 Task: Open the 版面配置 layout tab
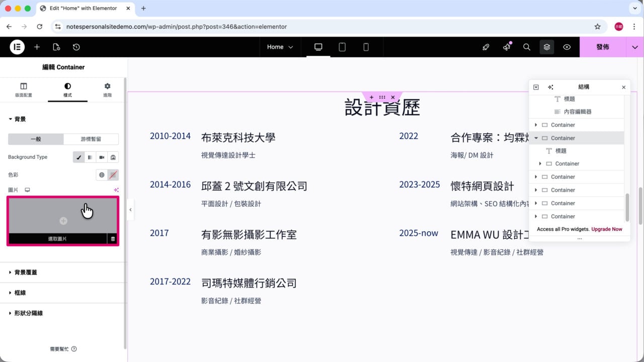tap(24, 90)
